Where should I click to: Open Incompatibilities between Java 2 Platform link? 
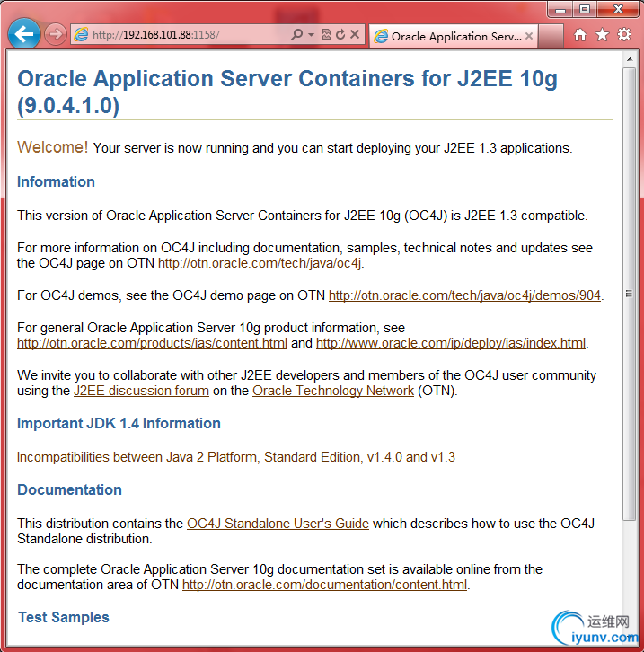click(236, 457)
